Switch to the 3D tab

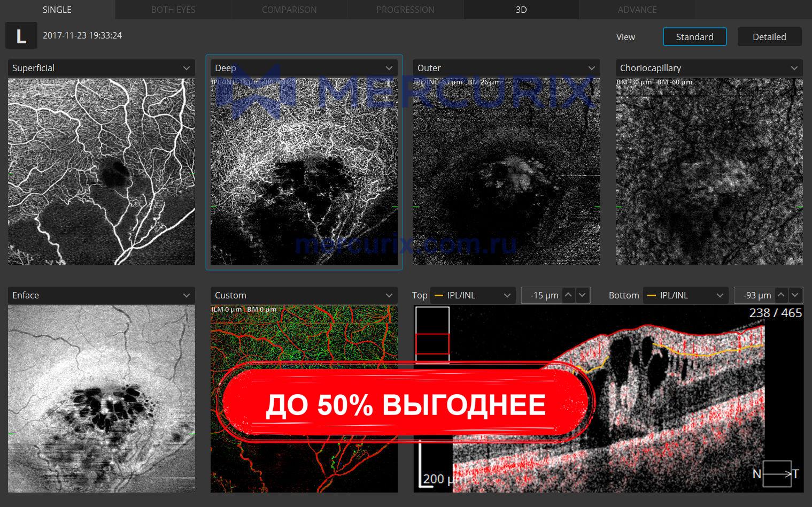[x=521, y=10]
